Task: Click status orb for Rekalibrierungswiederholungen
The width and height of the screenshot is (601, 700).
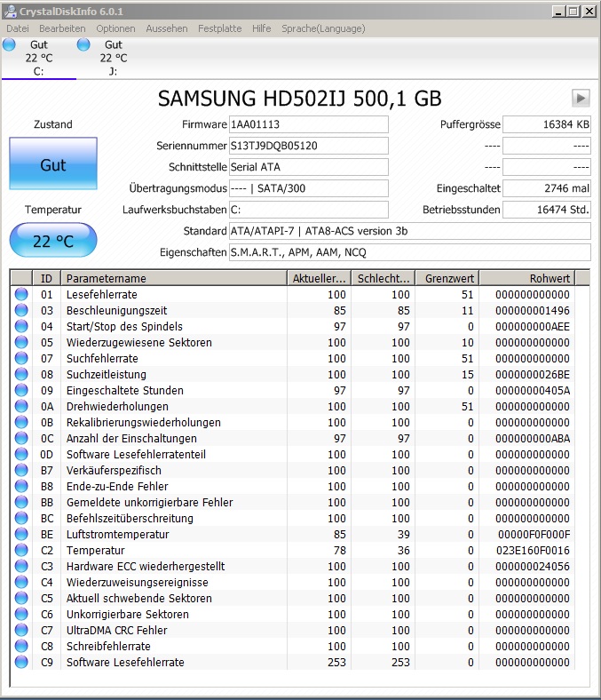Action: pos(21,422)
